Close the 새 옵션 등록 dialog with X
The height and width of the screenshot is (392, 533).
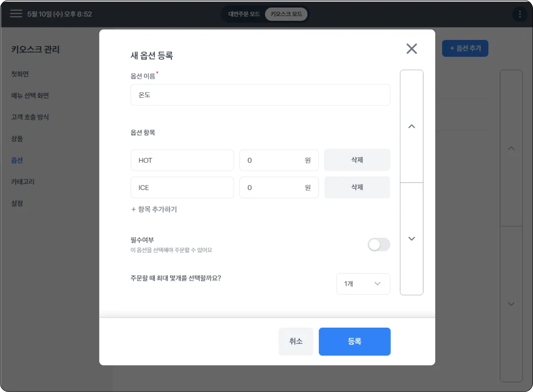412,49
